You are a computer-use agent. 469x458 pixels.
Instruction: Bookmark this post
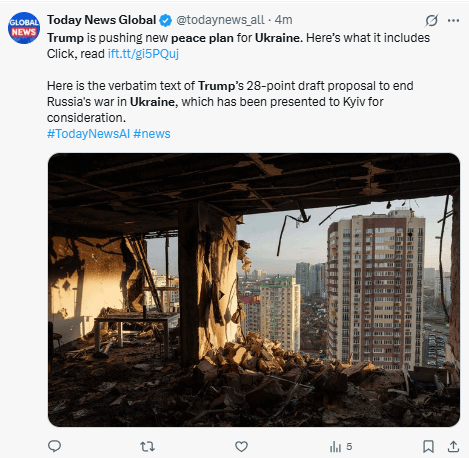coord(428,446)
